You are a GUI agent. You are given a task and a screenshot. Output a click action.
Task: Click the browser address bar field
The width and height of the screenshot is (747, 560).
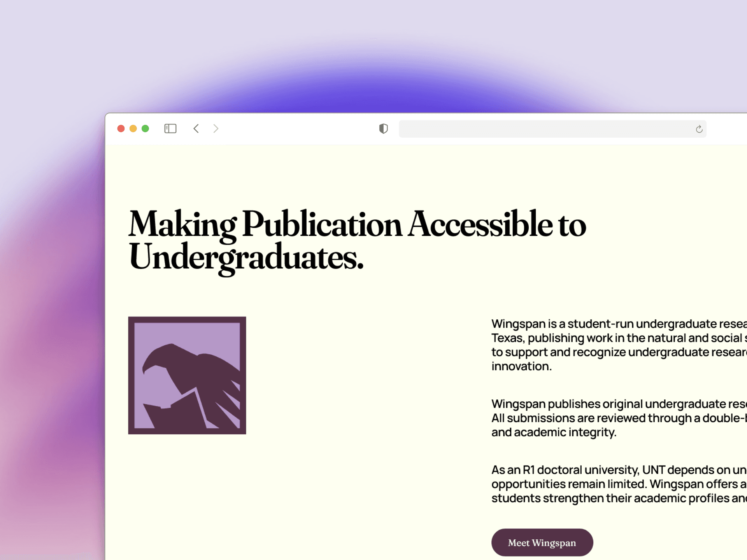tap(545, 129)
